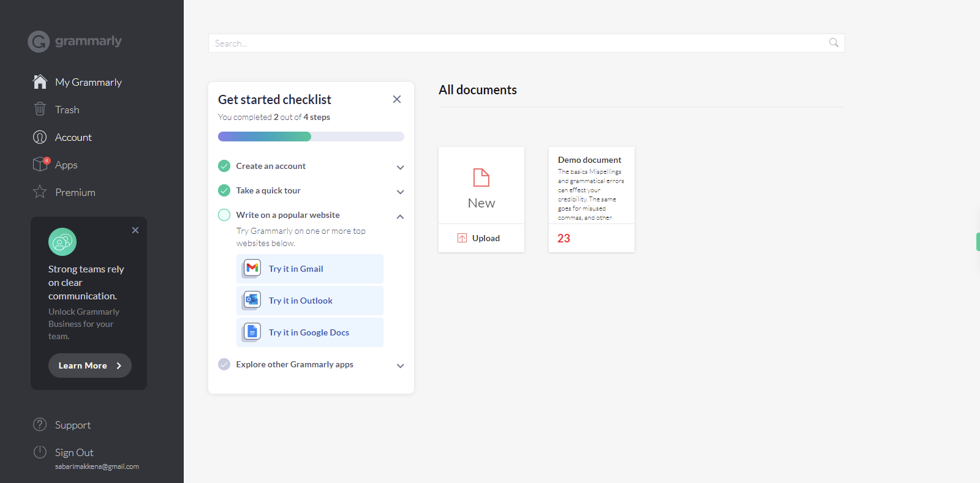
Task: Click the checklist progress bar
Action: tap(311, 137)
